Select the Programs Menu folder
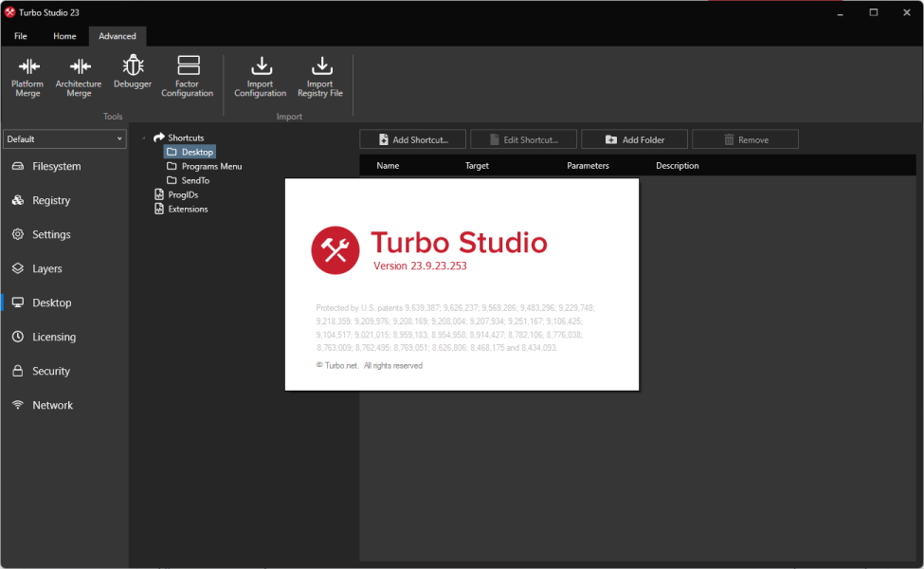The height and width of the screenshot is (569, 924). click(x=205, y=166)
